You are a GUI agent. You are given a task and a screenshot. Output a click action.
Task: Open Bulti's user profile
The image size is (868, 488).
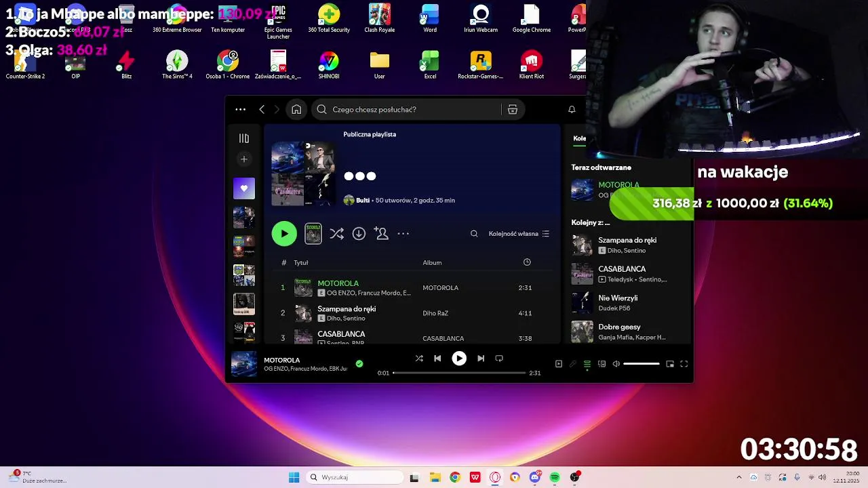tap(363, 200)
